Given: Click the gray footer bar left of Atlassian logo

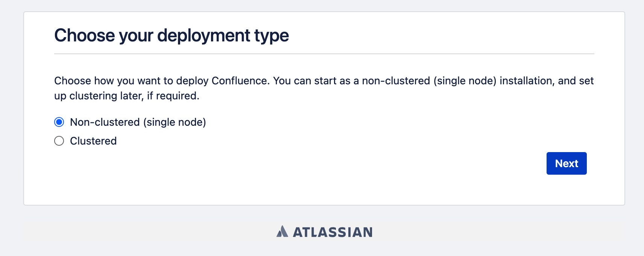Looking at the screenshot, I should pyautogui.click(x=150, y=231).
